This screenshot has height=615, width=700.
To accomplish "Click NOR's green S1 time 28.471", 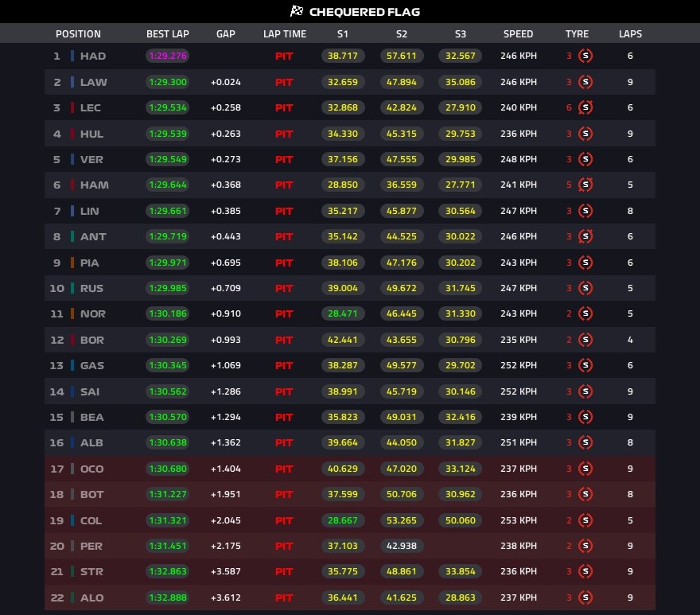I will 343,314.
